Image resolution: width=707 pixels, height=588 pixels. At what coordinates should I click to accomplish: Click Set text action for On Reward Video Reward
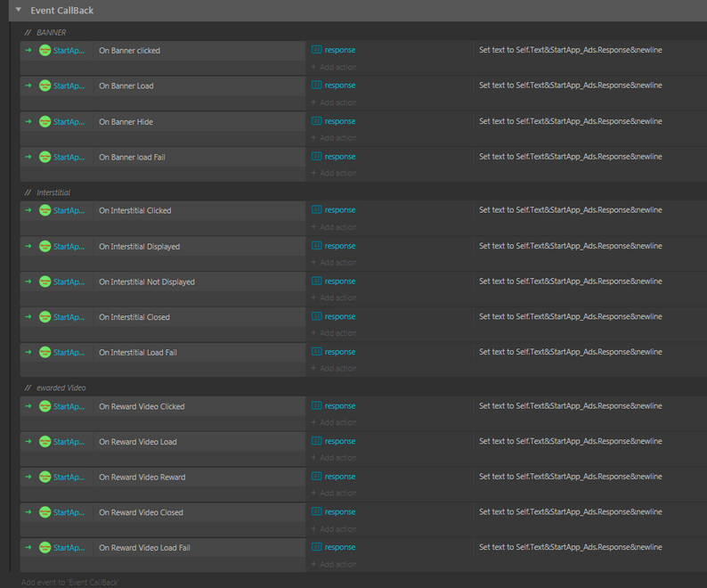[x=571, y=476]
